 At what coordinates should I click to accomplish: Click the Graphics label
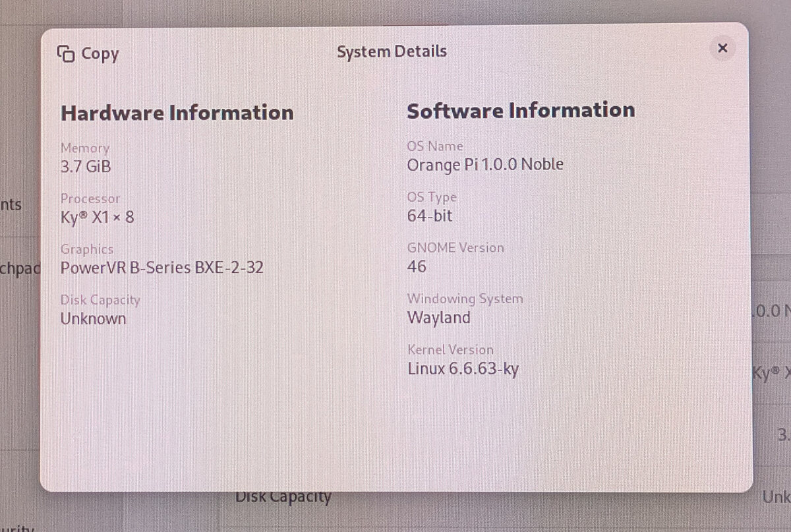[x=87, y=249]
